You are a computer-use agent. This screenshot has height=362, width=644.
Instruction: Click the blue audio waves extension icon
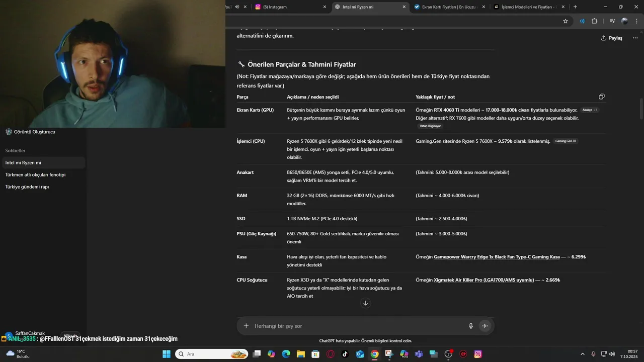(582, 21)
